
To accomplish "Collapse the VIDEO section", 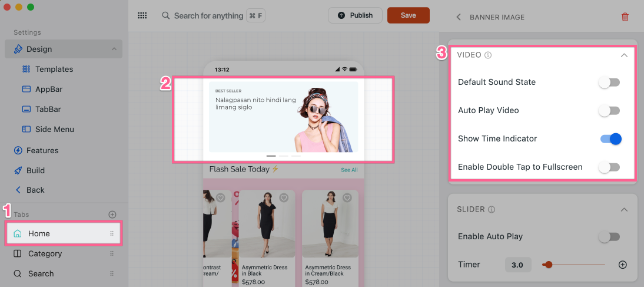I will pos(624,55).
